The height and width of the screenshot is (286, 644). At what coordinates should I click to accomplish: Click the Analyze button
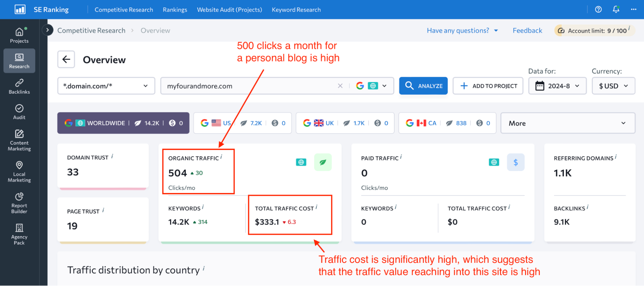click(423, 86)
